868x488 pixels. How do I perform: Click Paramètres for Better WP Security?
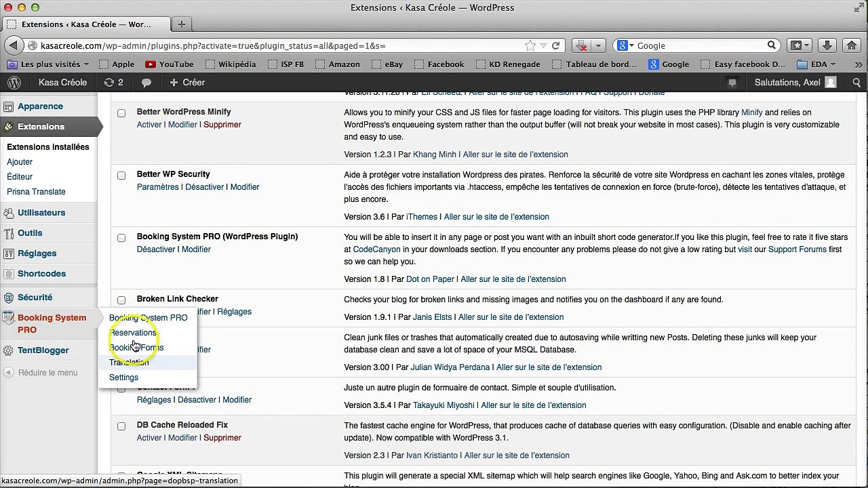click(x=158, y=187)
